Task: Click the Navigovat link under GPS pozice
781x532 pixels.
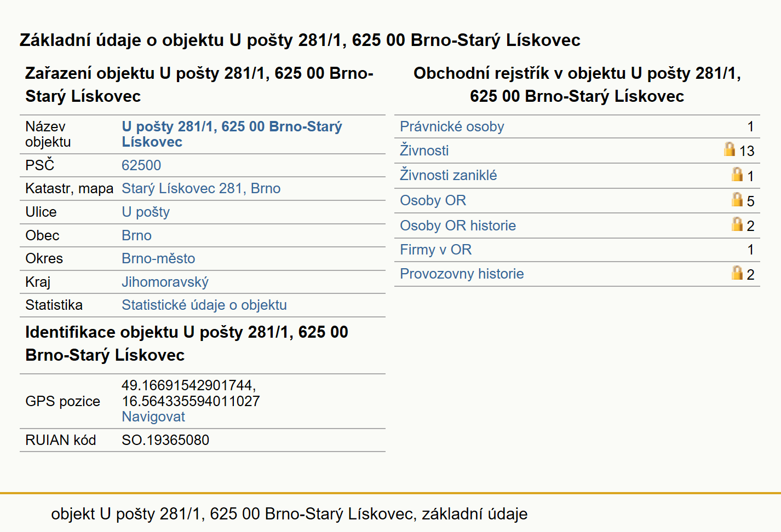Action: 153,417
